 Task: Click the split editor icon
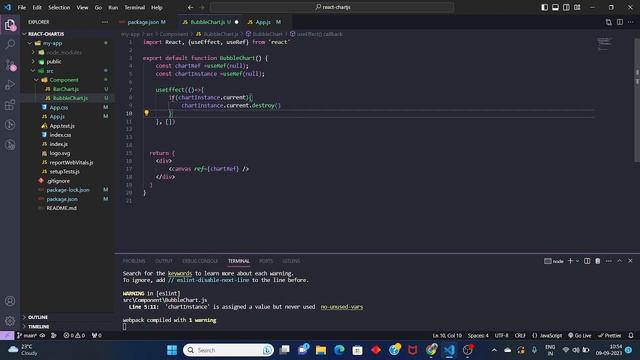pos(620,22)
